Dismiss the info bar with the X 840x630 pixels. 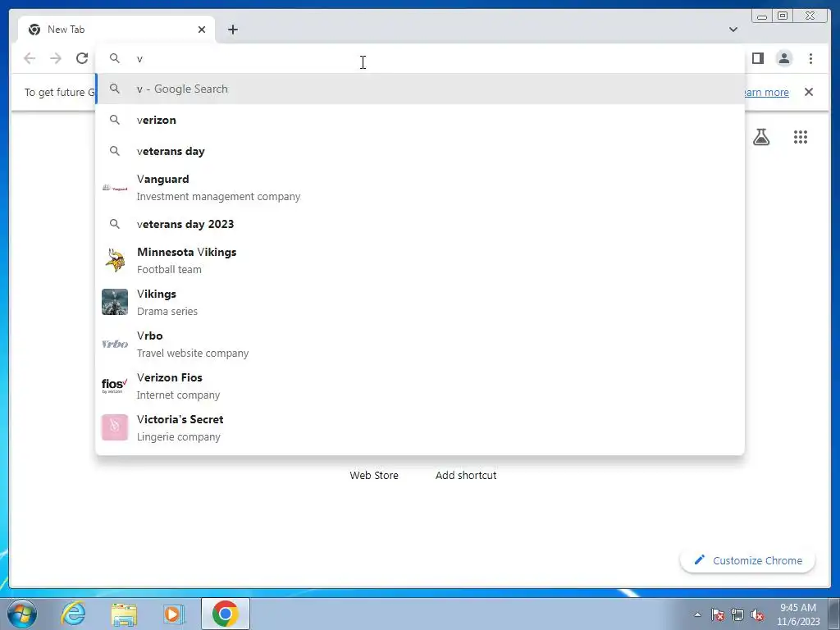point(809,92)
